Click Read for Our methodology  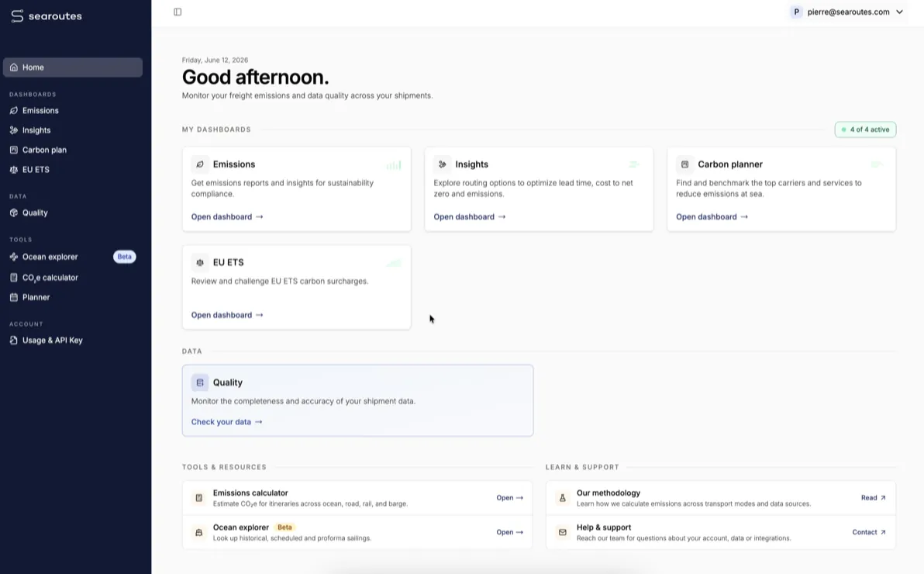tap(874, 498)
